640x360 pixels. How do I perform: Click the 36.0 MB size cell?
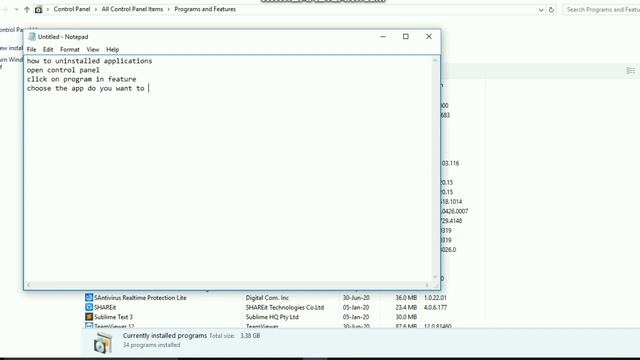406,298
